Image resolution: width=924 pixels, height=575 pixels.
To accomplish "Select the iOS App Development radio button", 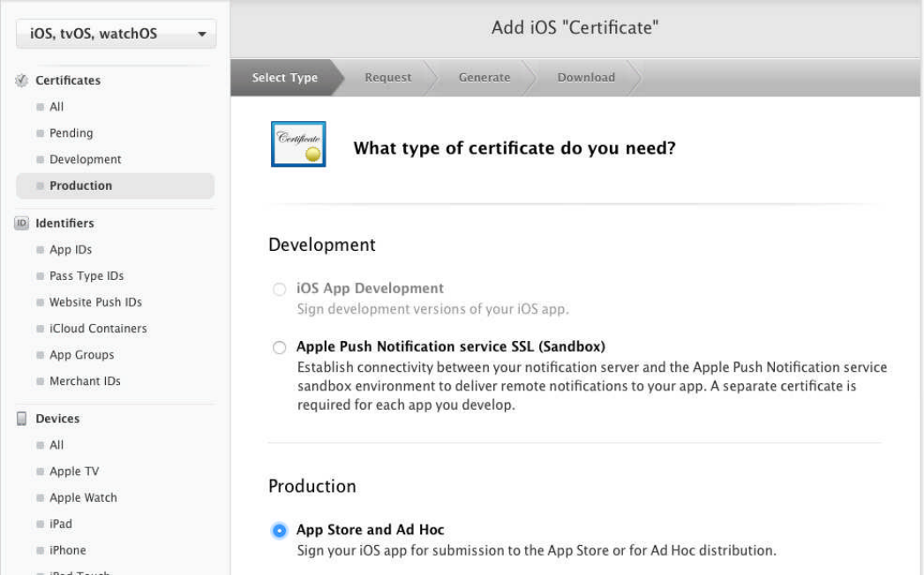I will tap(280, 289).
